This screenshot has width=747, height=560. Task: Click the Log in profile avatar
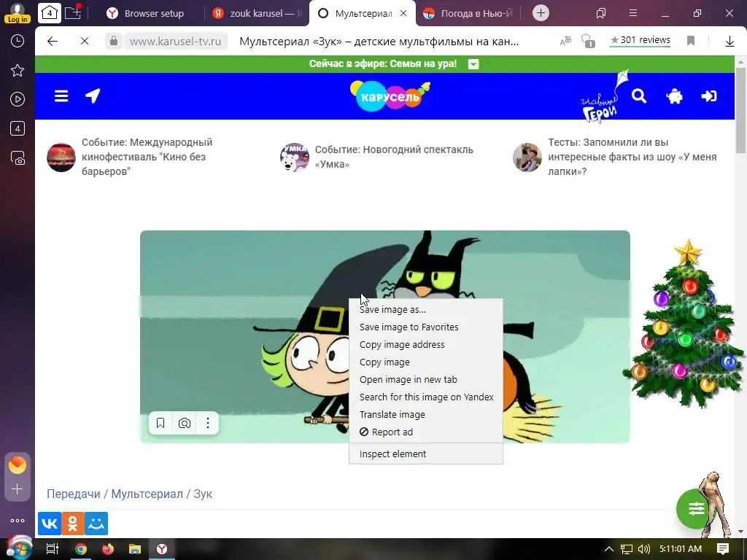click(x=18, y=13)
